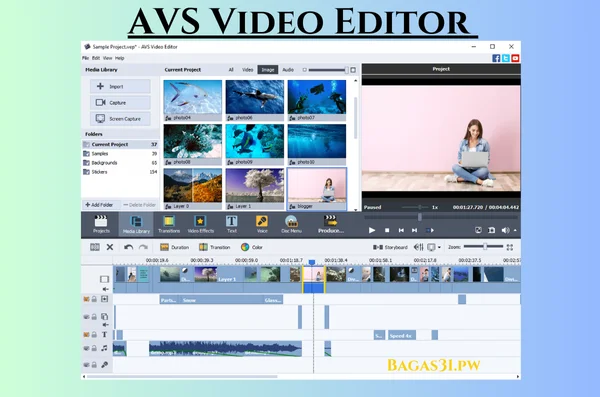This screenshot has width=600, height=397.
Task: Open the Voice recording panel
Action: (262, 224)
